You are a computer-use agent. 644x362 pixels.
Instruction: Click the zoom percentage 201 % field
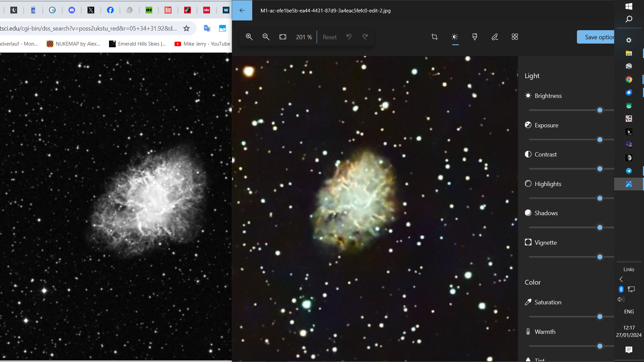[x=304, y=37]
